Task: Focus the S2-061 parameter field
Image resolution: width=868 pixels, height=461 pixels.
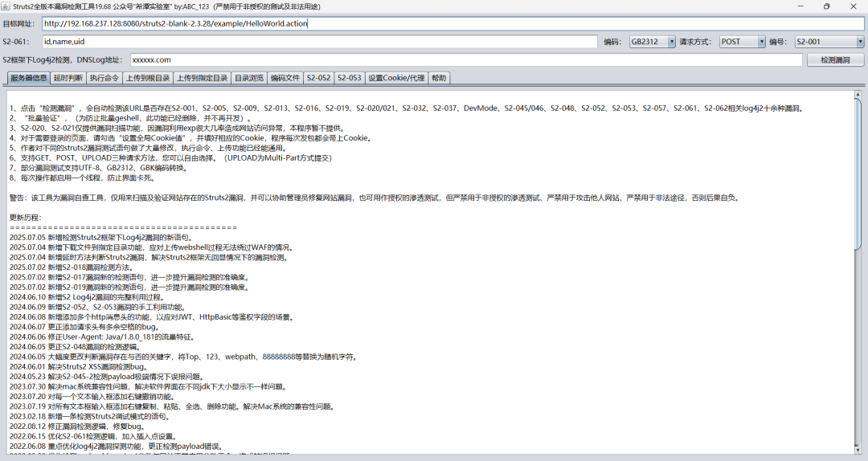Action: [319, 42]
